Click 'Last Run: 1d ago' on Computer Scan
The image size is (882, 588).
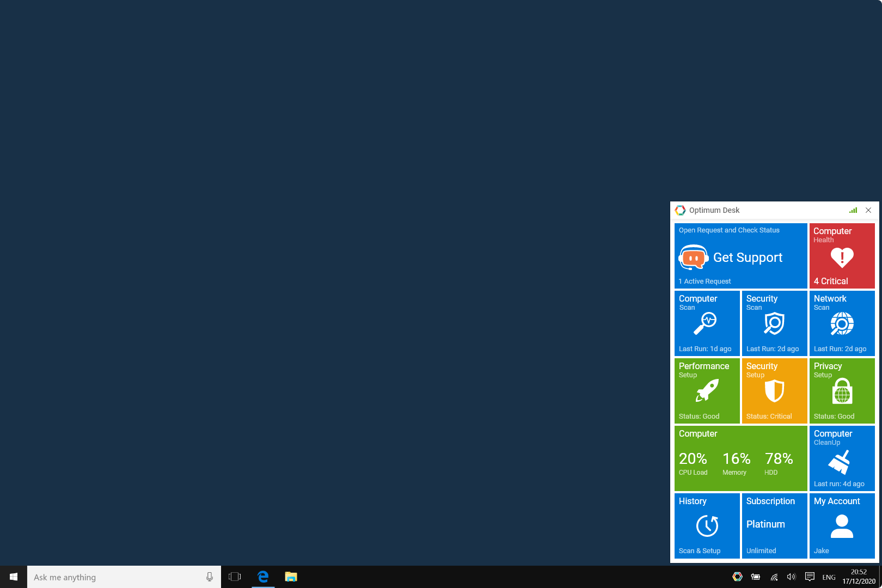[705, 349]
